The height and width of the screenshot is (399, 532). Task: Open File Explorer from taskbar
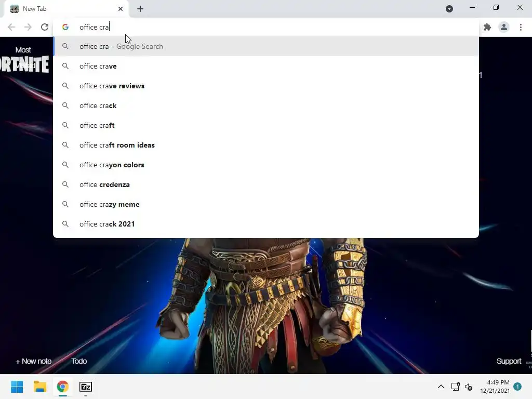pyautogui.click(x=40, y=387)
